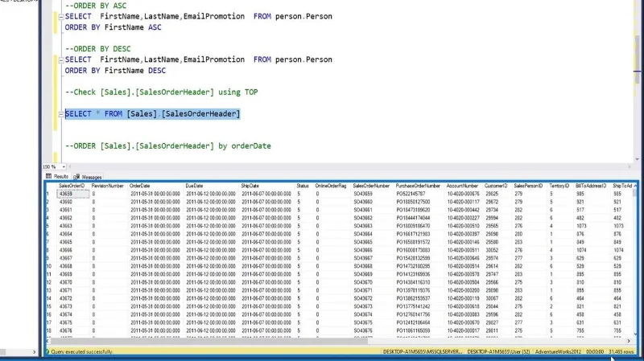The height and width of the screenshot is (361, 644).
Task: Click the results grid horizontal scrollbar thumb
Action: coord(209,341)
